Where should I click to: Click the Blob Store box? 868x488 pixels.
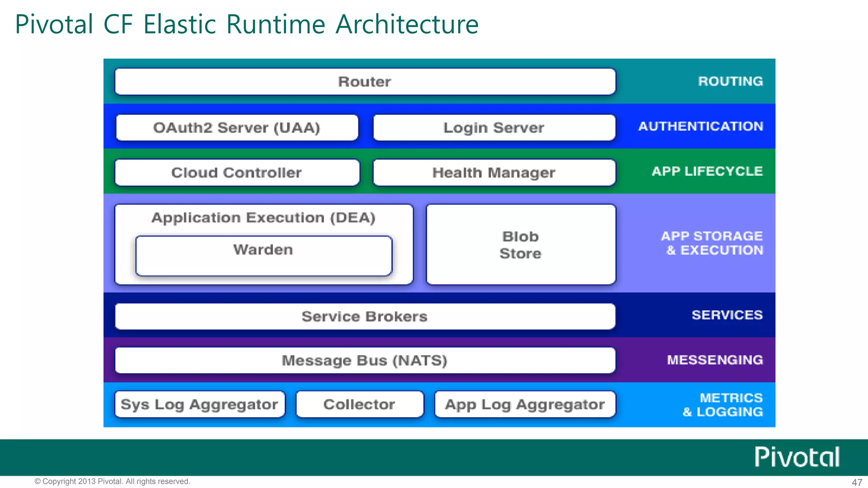(x=520, y=244)
